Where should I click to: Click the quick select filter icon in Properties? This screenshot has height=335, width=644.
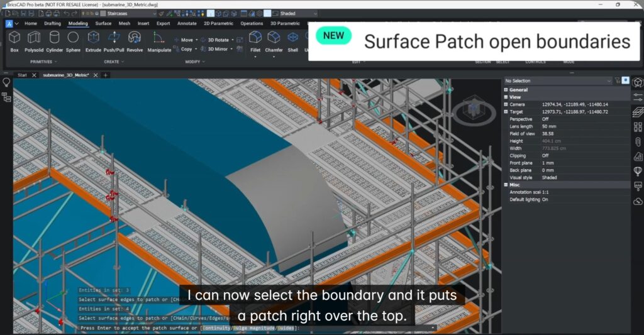[618, 80]
